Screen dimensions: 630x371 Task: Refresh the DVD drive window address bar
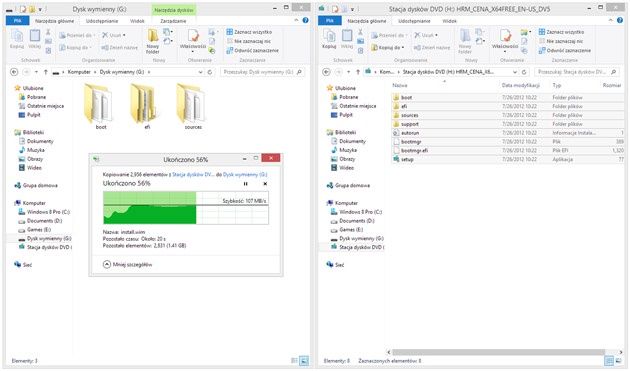point(524,72)
